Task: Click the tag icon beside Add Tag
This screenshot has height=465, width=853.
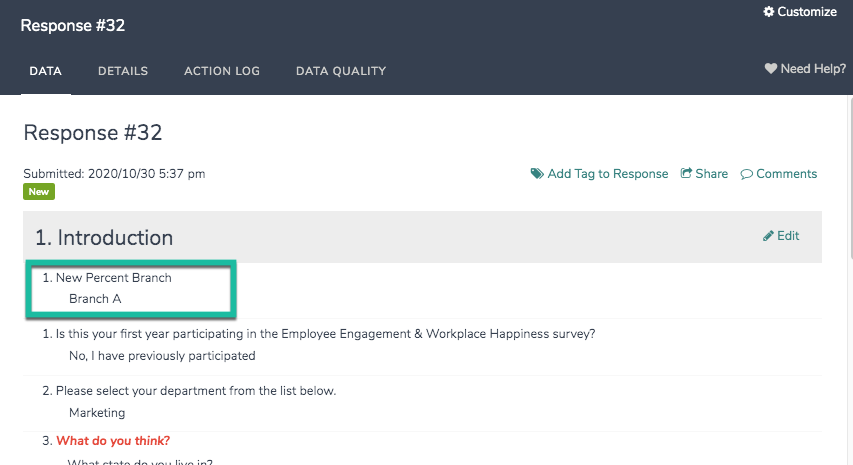Action: coord(537,174)
